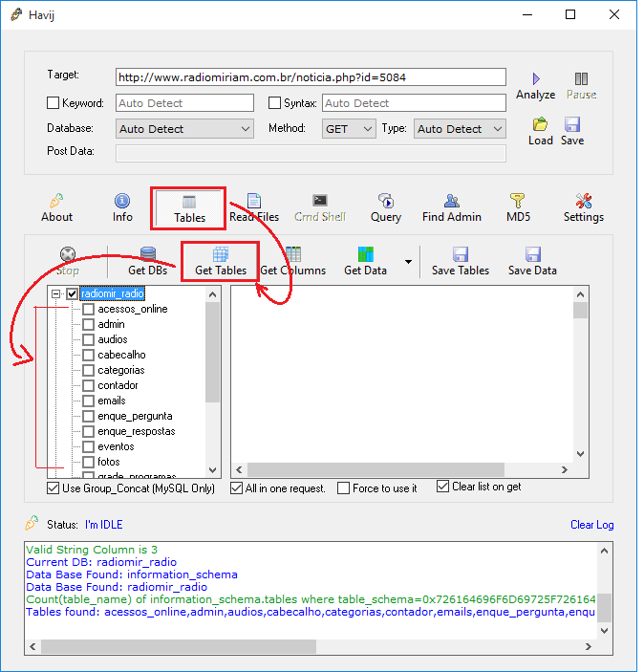Check the admin table checkbox
The height and width of the screenshot is (672, 644).
click(x=88, y=324)
